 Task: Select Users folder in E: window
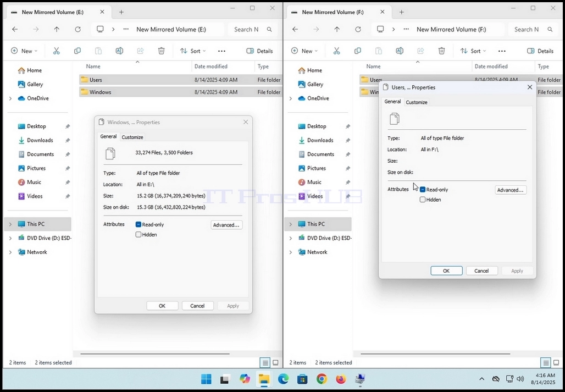(x=180, y=80)
